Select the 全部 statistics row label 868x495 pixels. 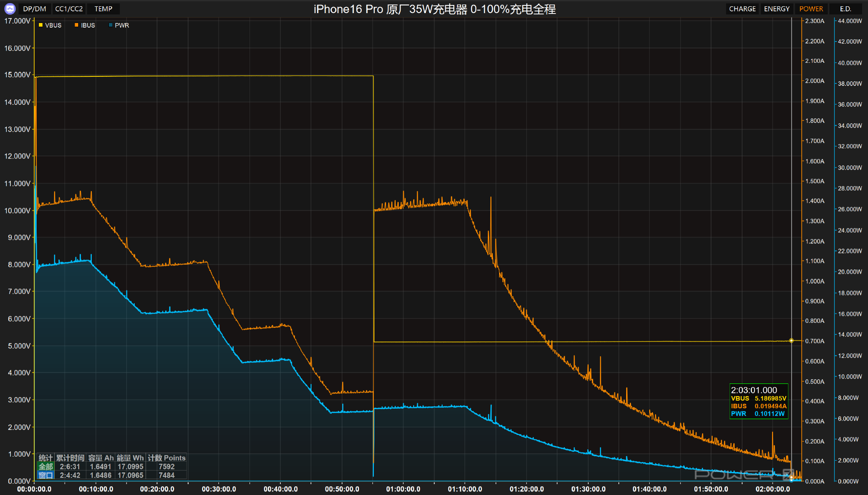tap(46, 467)
